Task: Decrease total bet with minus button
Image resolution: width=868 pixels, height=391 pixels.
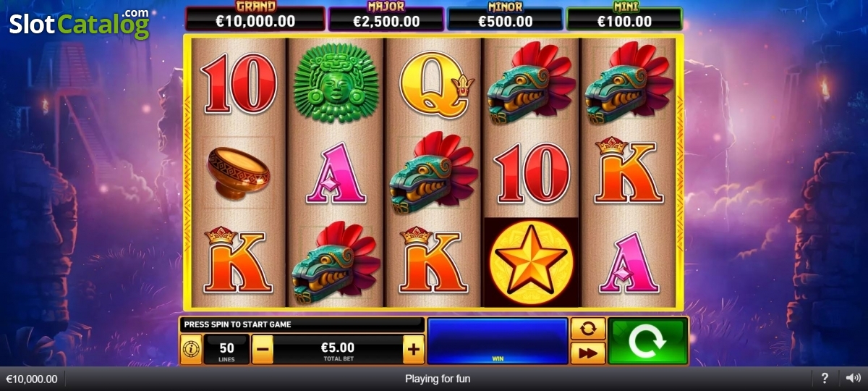Action: 263,350
